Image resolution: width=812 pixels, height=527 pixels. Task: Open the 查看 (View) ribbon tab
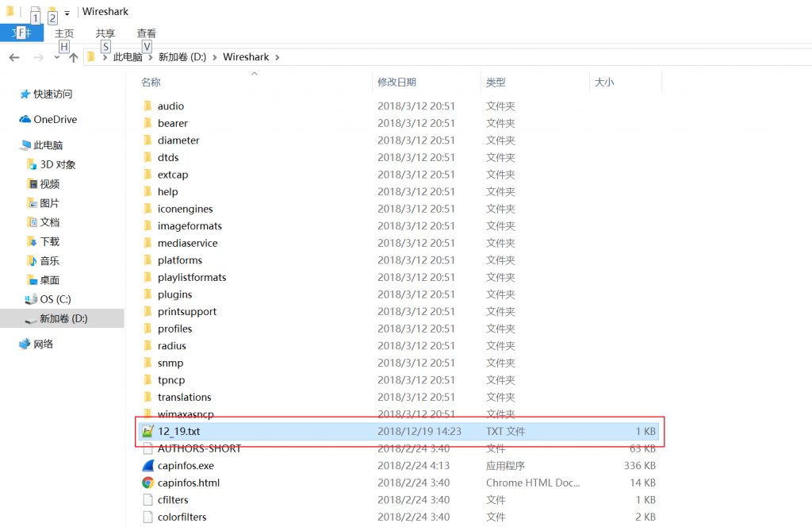tap(147, 33)
